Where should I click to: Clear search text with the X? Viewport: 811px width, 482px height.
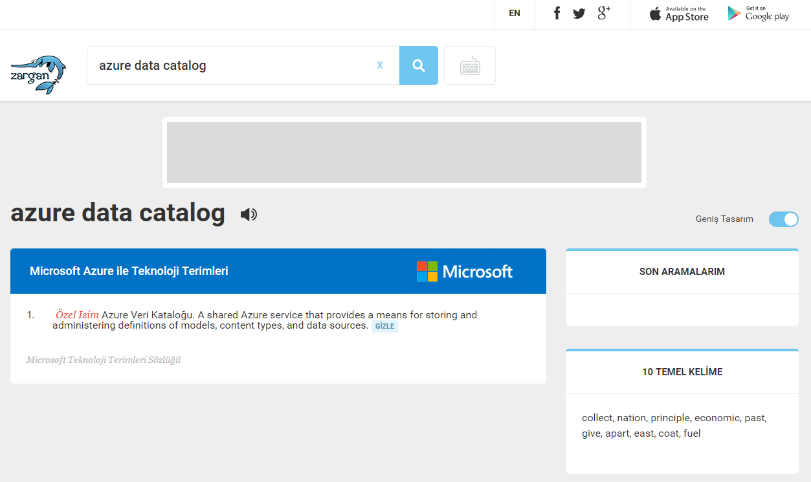(380, 66)
